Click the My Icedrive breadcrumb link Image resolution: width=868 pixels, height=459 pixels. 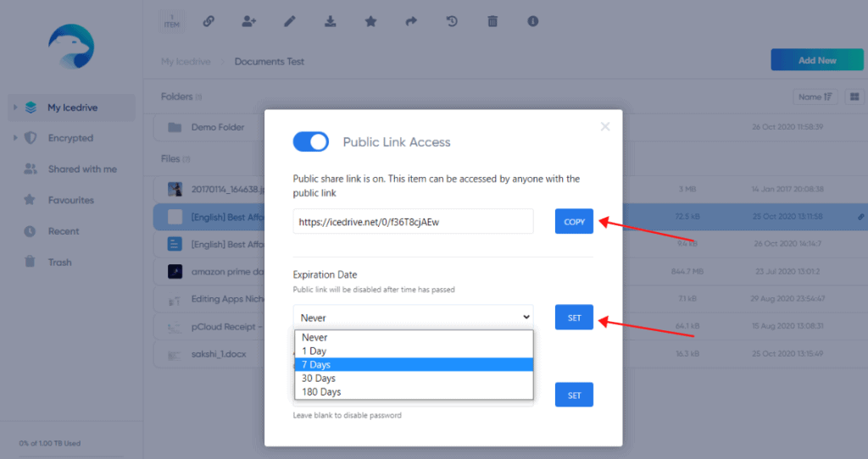click(x=186, y=61)
